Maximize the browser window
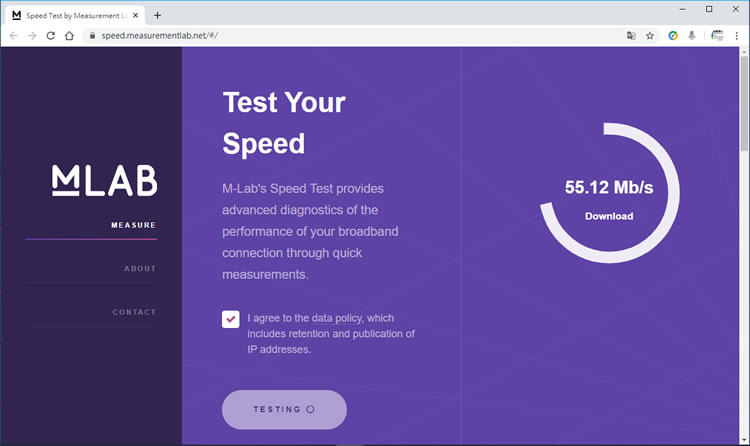 709,9
